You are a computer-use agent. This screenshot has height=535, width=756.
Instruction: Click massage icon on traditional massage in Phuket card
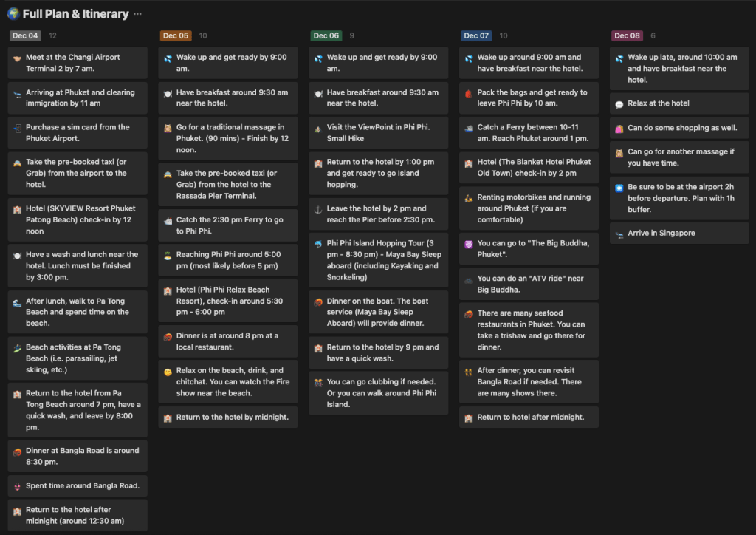(x=168, y=129)
